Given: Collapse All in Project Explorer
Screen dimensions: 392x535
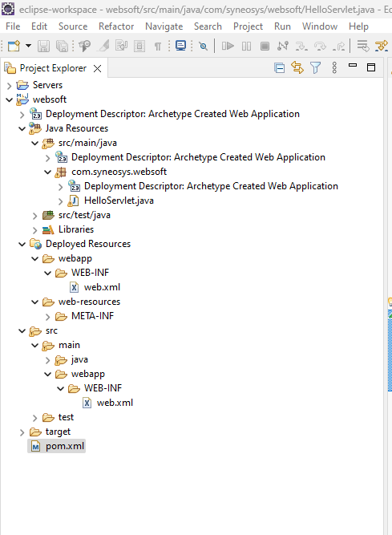Looking at the screenshot, I should pyautogui.click(x=279, y=68).
